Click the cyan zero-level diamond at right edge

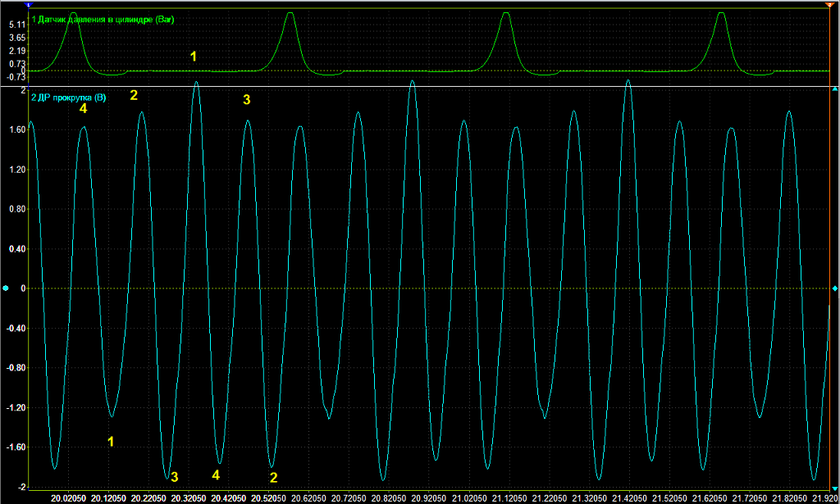[x=834, y=288]
